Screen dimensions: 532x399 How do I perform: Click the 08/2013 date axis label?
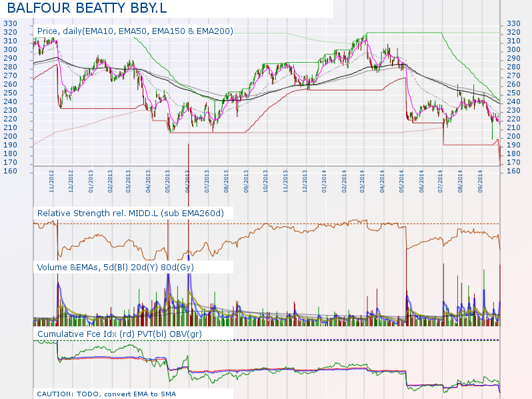[226, 181]
